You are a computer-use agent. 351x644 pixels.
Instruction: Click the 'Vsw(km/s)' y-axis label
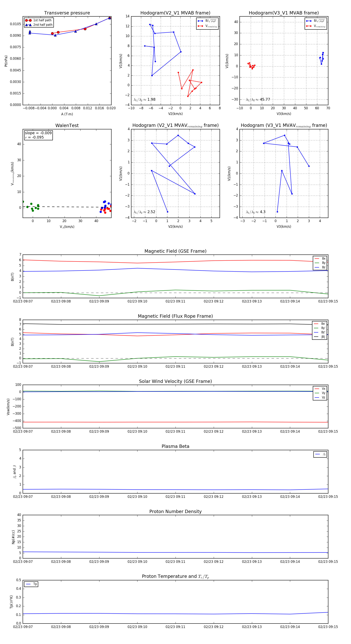(x=8, y=407)
